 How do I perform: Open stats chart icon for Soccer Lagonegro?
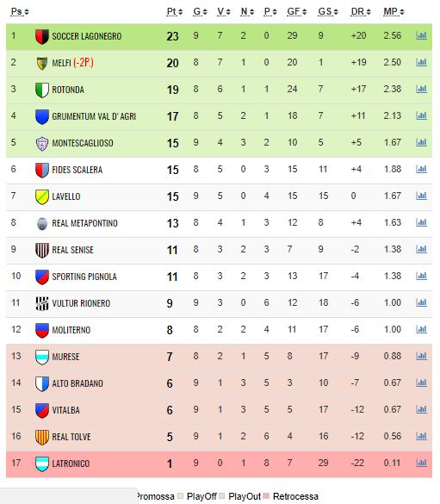[421, 35]
